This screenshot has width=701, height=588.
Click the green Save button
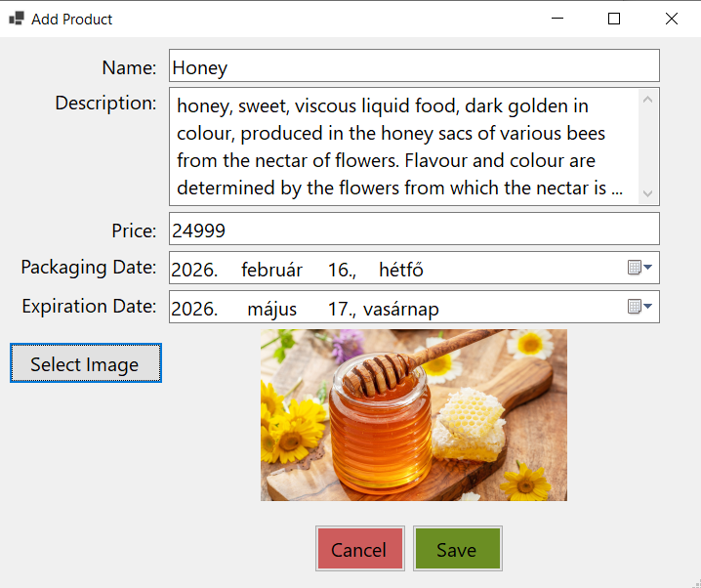(457, 549)
